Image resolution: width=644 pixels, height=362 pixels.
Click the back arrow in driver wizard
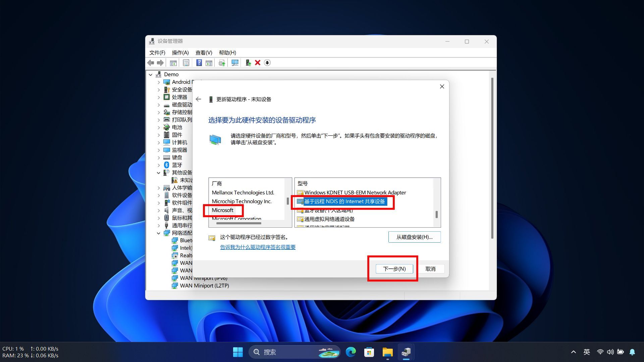[199, 99]
